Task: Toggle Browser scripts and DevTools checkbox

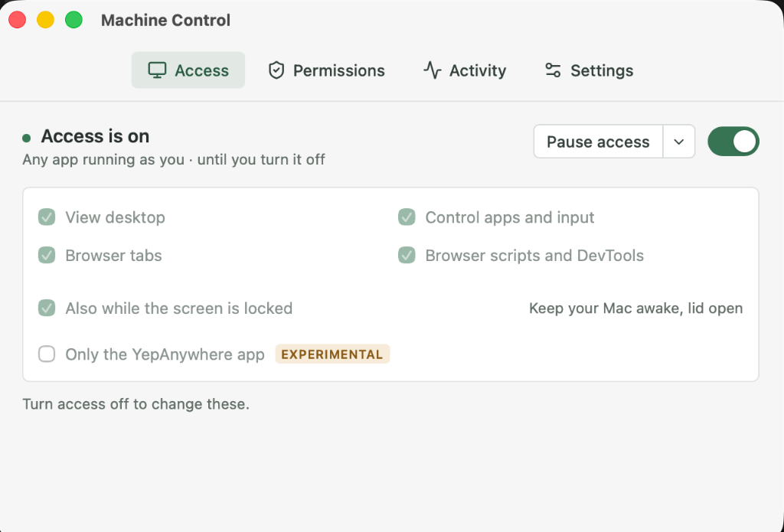Action: click(407, 256)
